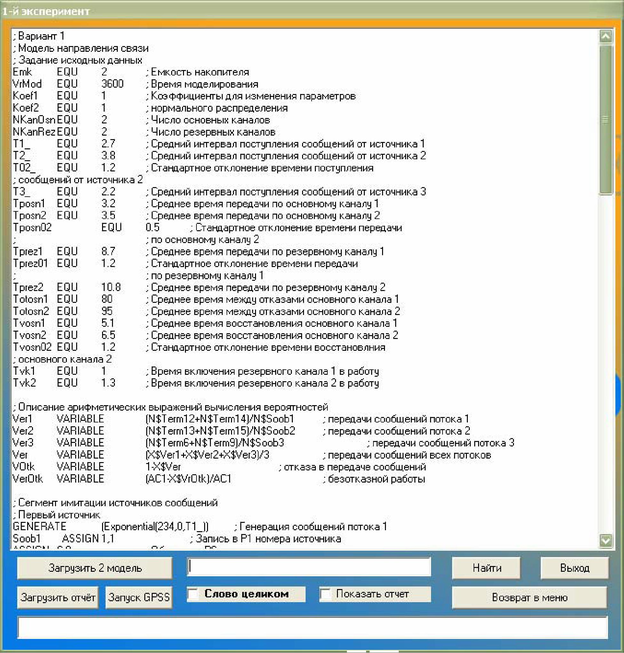Click the Возврат в меню button
The width and height of the screenshot is (624, 653).
[x=529, y=597]
